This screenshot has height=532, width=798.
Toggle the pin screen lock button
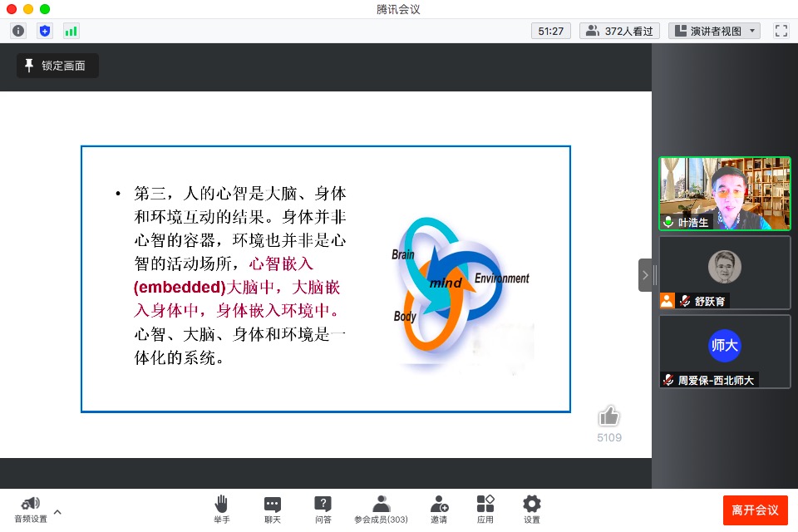point(57,66)
